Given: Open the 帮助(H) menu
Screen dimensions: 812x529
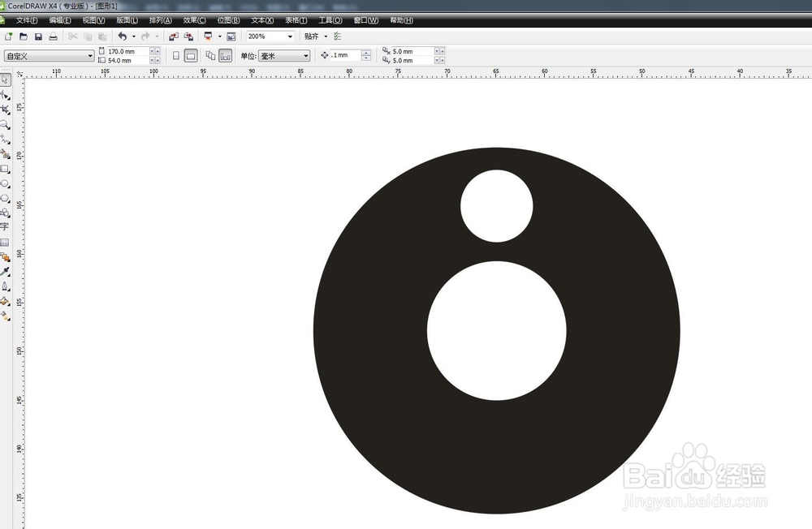Looking at the screenshot, I should click(401, 20).
